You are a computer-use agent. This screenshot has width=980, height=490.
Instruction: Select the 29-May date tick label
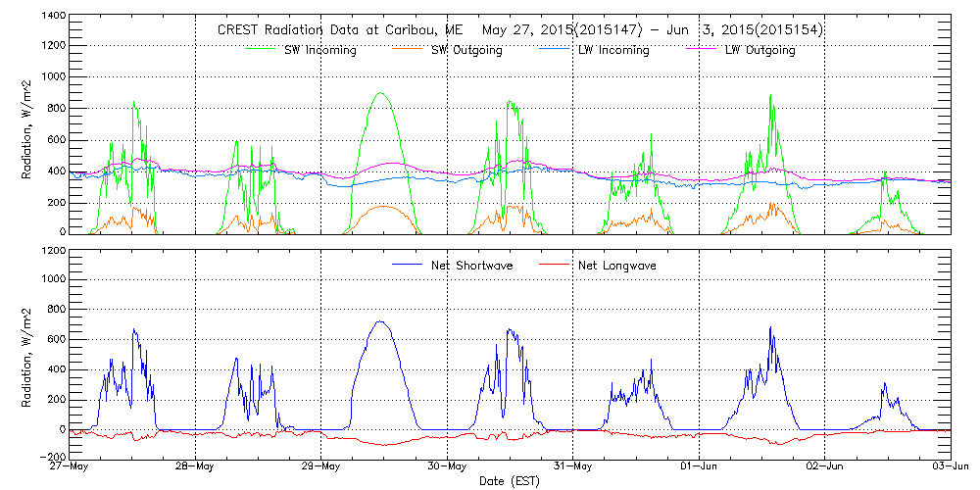pos(321,467)
